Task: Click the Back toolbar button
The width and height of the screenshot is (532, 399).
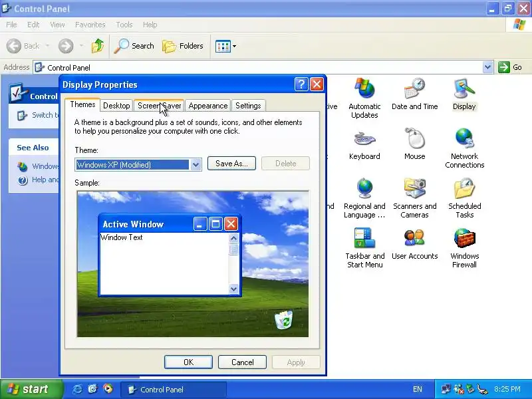Action: [23, 46]
